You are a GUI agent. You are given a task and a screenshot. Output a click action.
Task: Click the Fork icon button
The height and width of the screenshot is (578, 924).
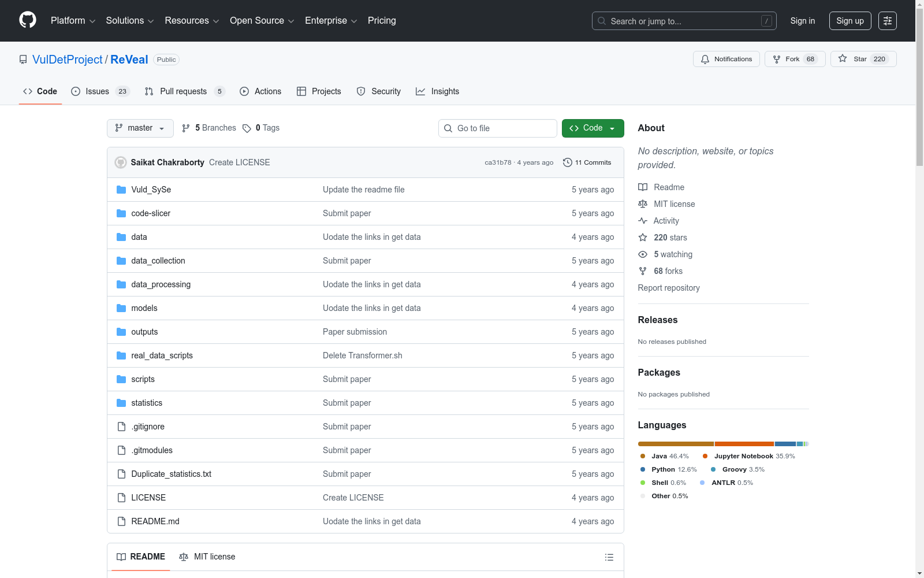[777, 59]
